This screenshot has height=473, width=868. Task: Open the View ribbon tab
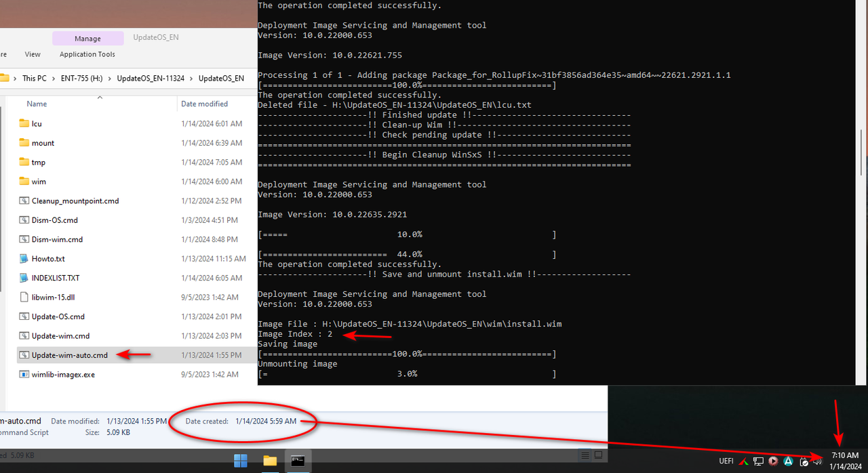[33, 54]
